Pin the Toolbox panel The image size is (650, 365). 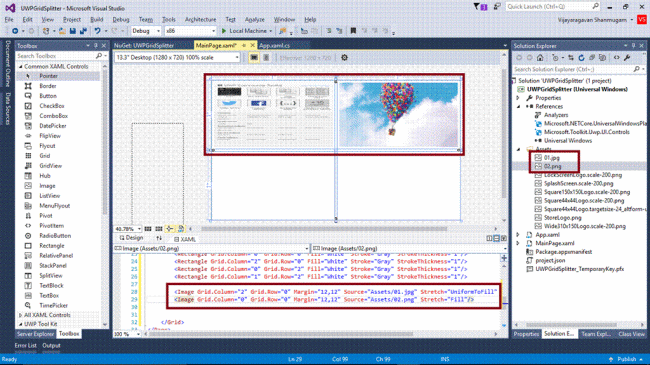click(96, 46)
